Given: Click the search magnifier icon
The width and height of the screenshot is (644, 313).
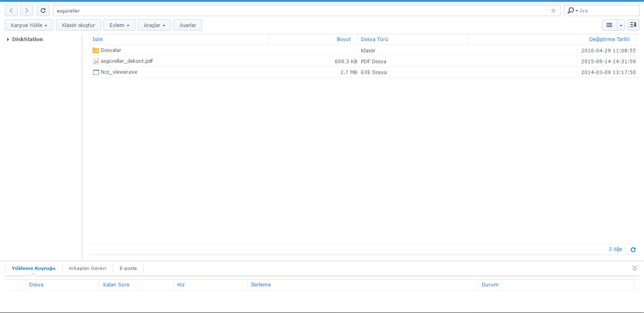Looking at the screenshot, I should pos(571,10).
